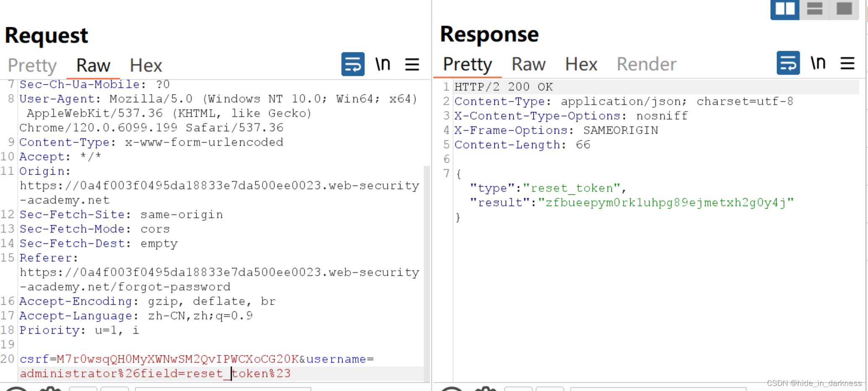
Task: Click the reset token result value string
Action: (666, 202)
